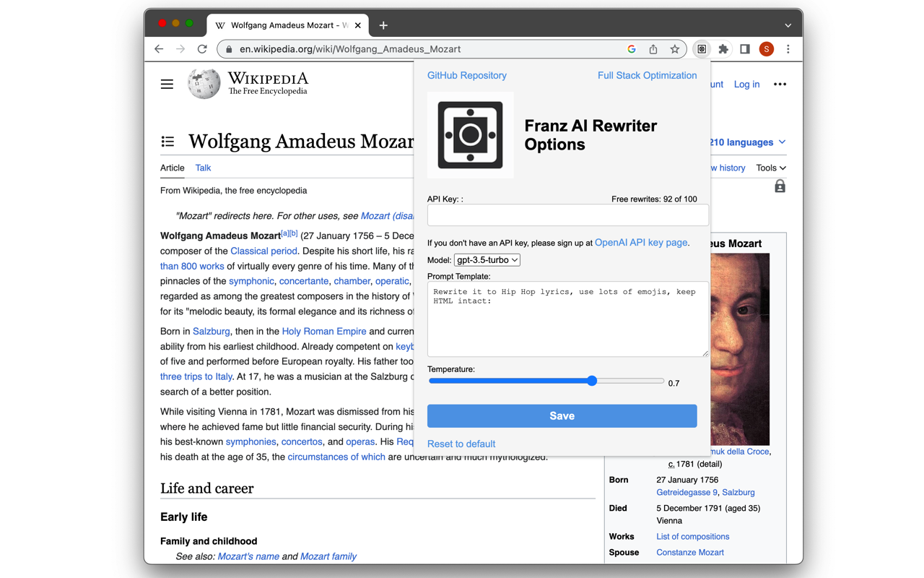Toggle the browser side panel icon
The image size is (924, 578).
pos(745,49)
